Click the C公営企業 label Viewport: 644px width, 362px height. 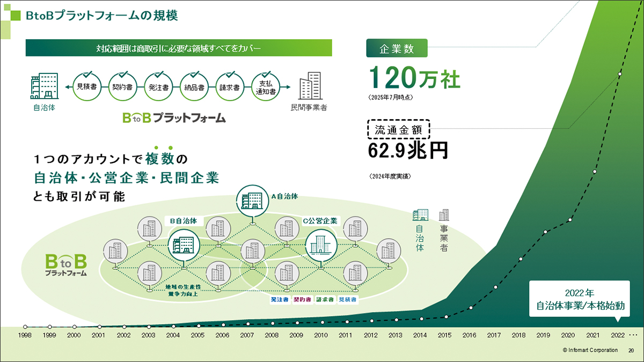320,220
